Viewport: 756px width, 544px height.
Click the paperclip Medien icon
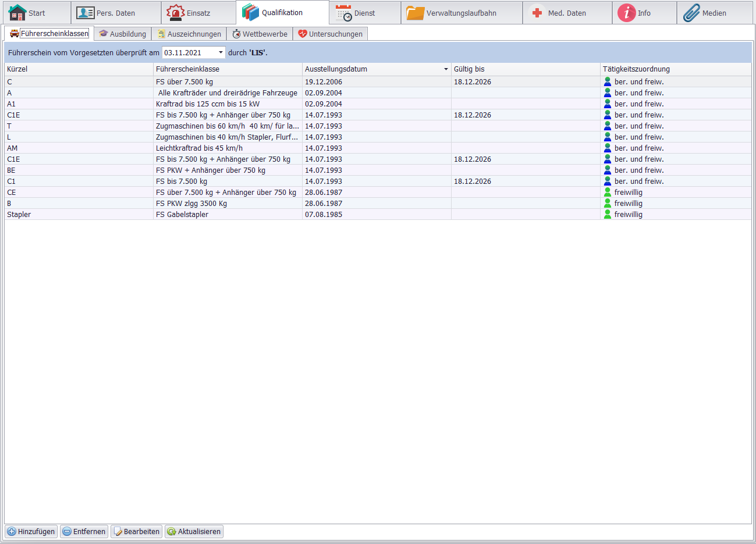tap(691, 13)
